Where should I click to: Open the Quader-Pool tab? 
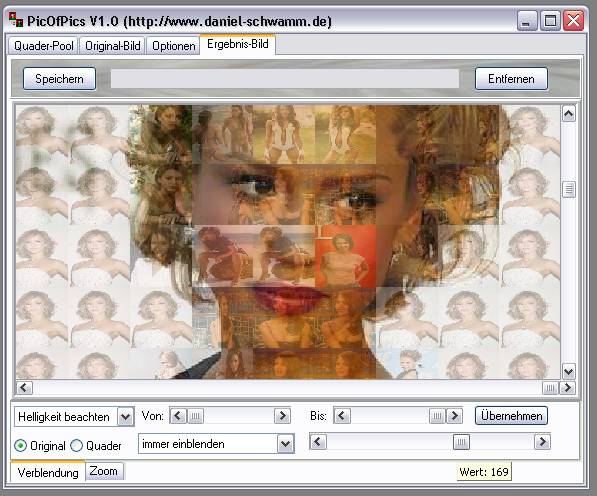[43, 46]
